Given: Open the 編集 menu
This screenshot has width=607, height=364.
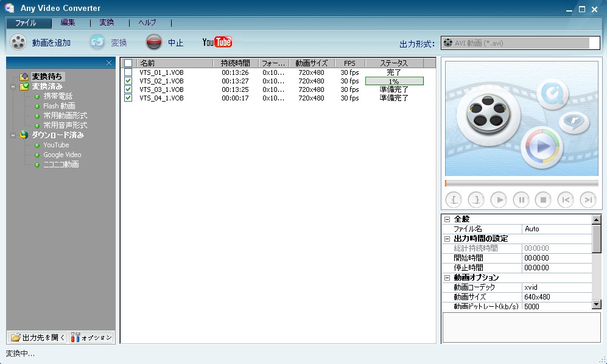Looking at the screenshot, I should [x=68, y=23].
